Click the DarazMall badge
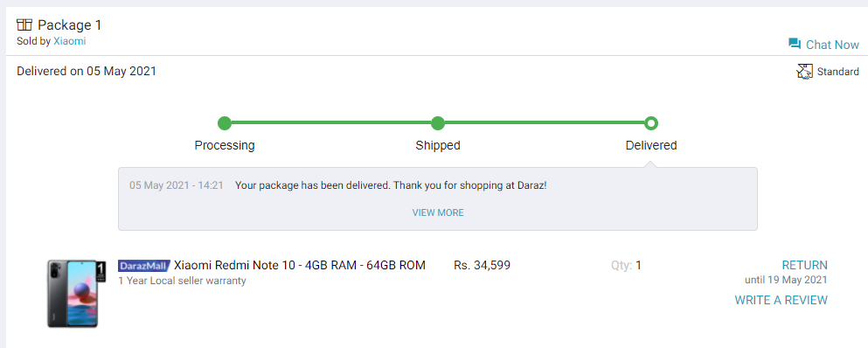868x348 pixels. [143, 266]
